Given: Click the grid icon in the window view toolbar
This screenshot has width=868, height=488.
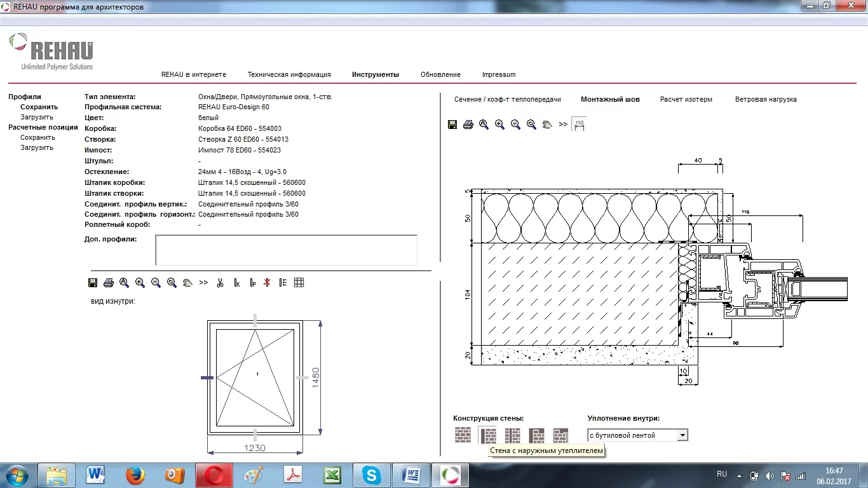Looking at the screenshot, I should pyautogui.click(x=299, y=283).
